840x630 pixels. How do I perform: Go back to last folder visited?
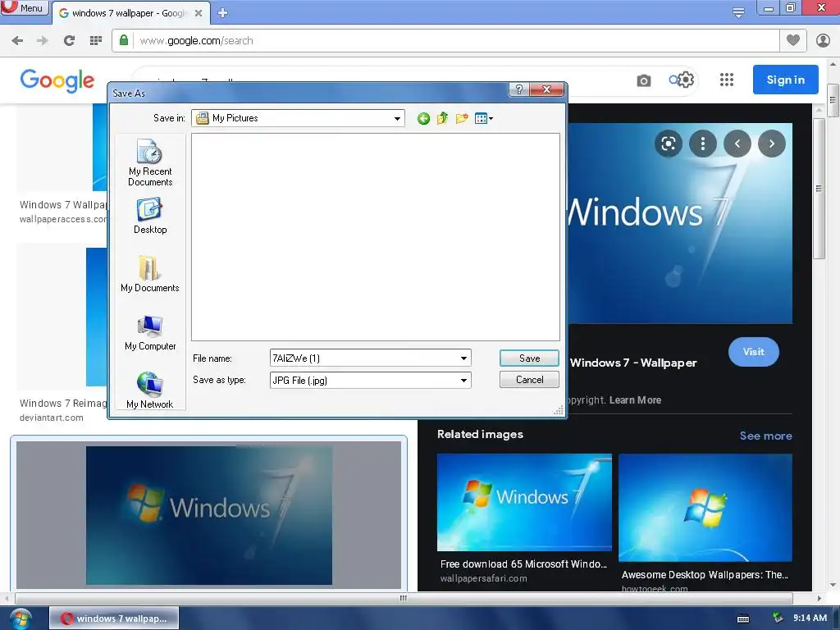pyautogui.click(x=423, y=118)
